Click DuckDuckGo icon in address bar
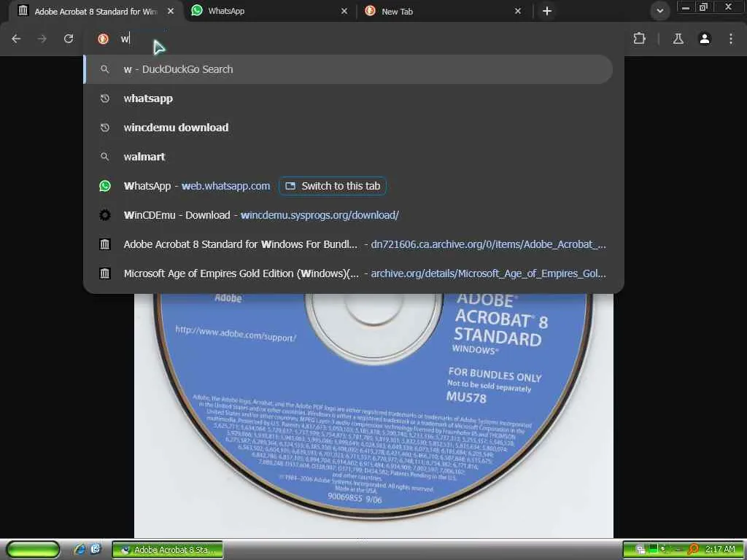The image size is (747, 560). (103, 39)
